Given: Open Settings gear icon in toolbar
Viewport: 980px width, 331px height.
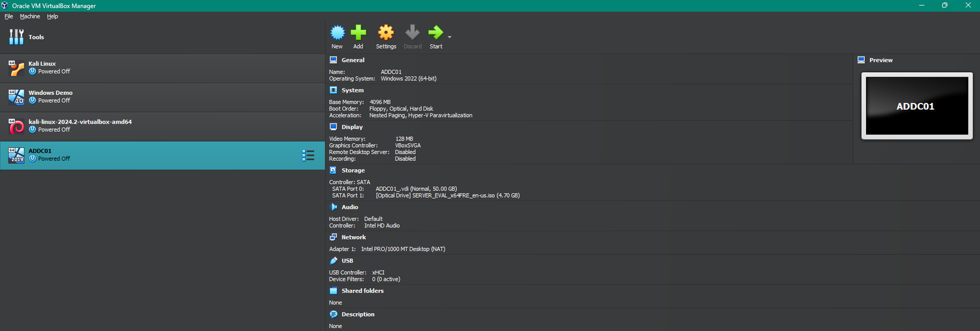Looking at the screenshot, I should [386, 32].
